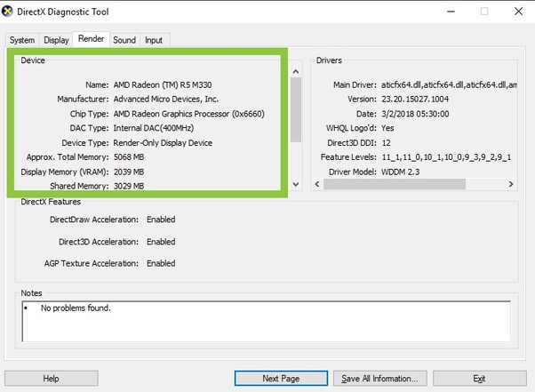Click the Help button
Screen dimensions: 535x392
(52, 379)
